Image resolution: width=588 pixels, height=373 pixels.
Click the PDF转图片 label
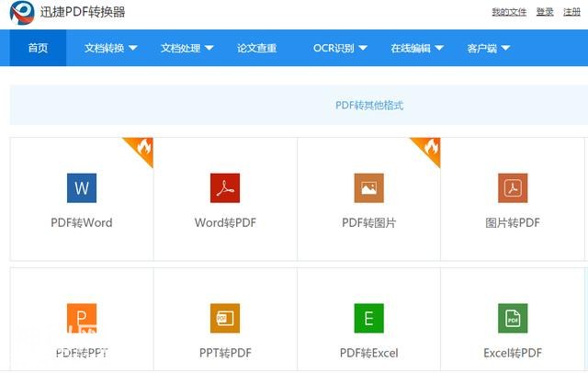(369, 222)
